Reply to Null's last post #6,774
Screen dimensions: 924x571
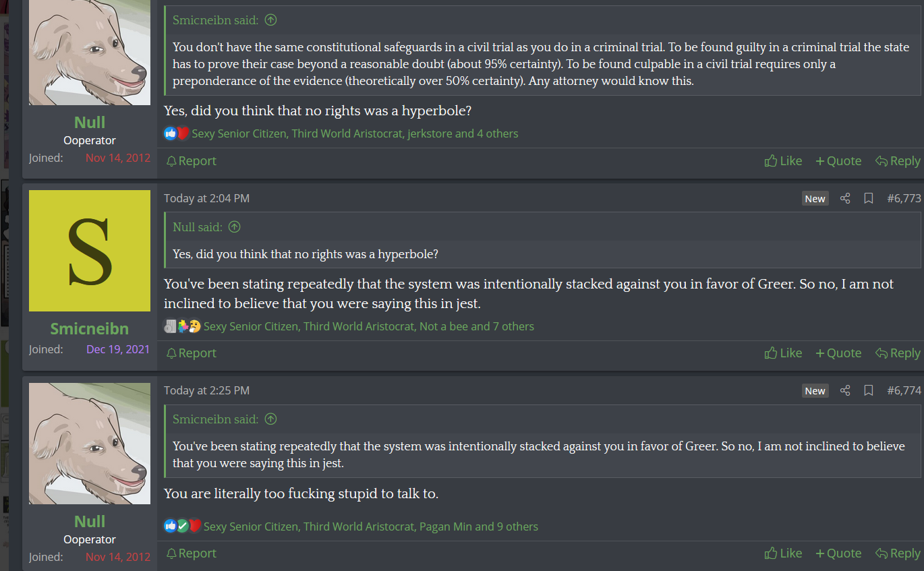click(x=898, y=553)
